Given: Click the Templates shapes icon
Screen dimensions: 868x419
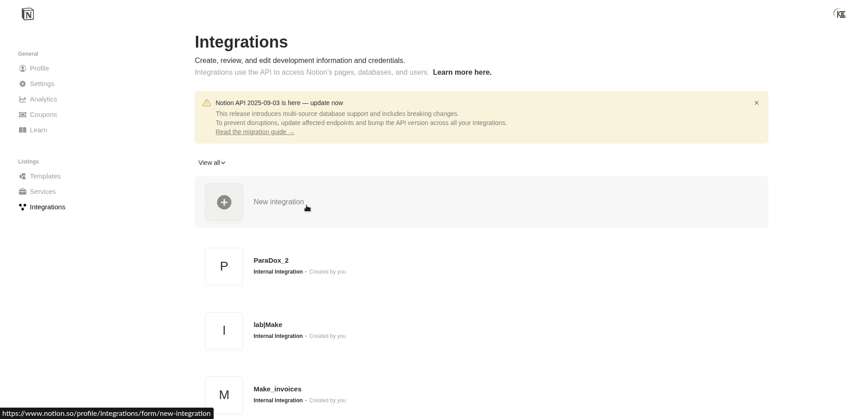Looking at the screenshot, I should 23,176.
